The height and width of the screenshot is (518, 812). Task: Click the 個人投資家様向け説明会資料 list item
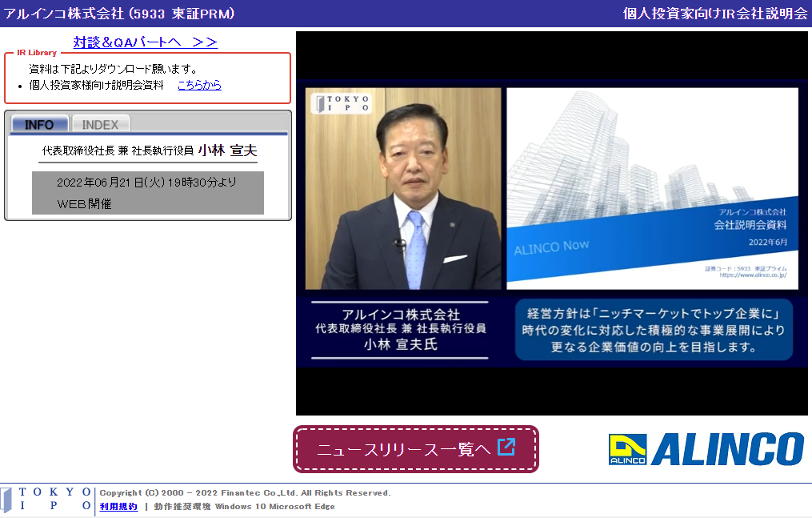pos(96,85)
